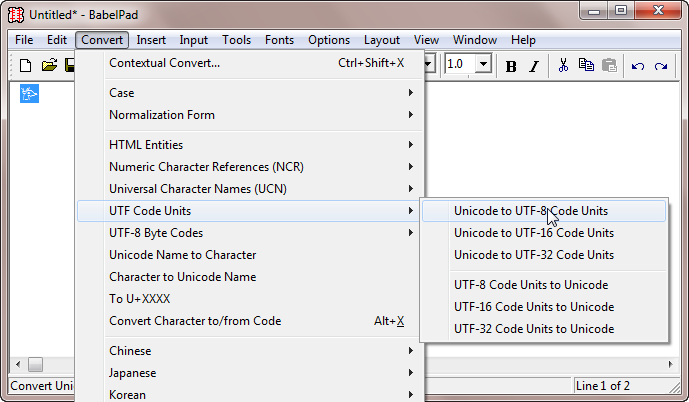This screenshot has height=402, width=689.
Task: Open the Fonts menu
Action: pyautogui.click(x=279, y=40)
